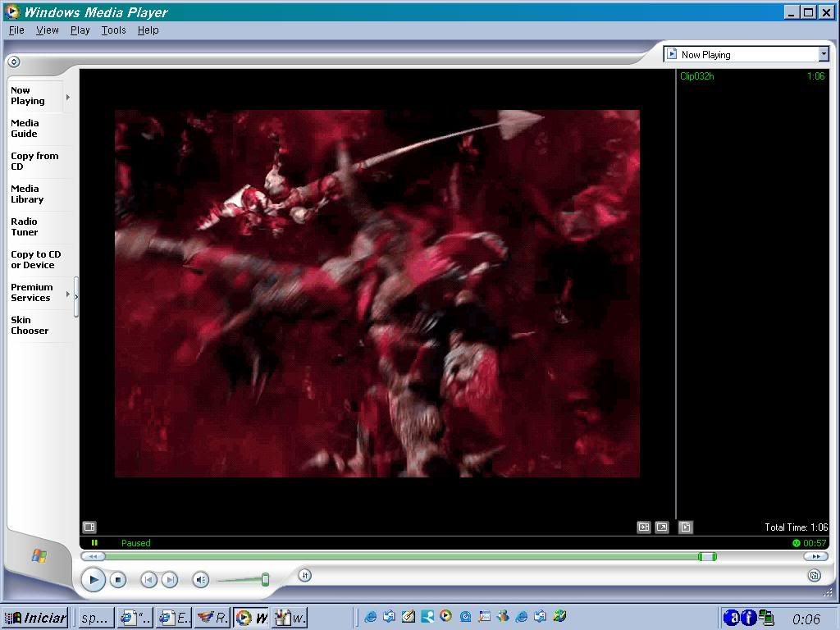
Task: Open Premium Services
Action: [x=32, y=292]
